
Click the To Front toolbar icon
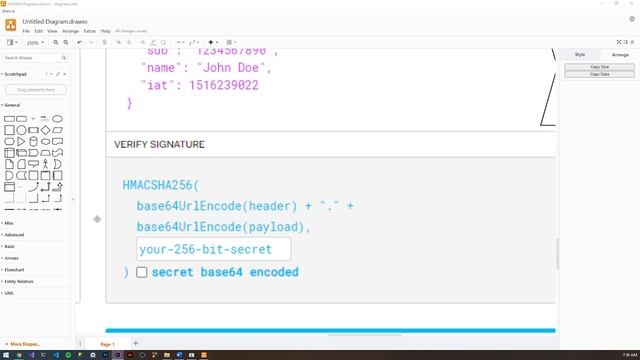click(118, 42)
